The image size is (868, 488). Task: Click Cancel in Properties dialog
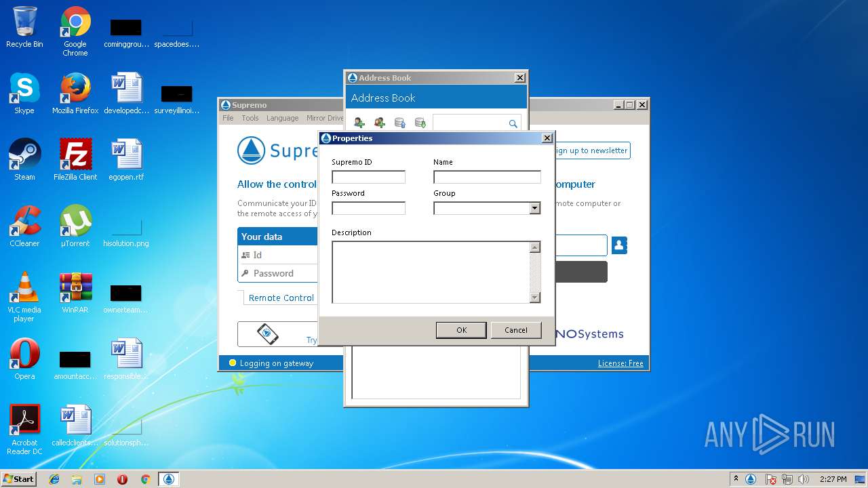pos(516,330)
